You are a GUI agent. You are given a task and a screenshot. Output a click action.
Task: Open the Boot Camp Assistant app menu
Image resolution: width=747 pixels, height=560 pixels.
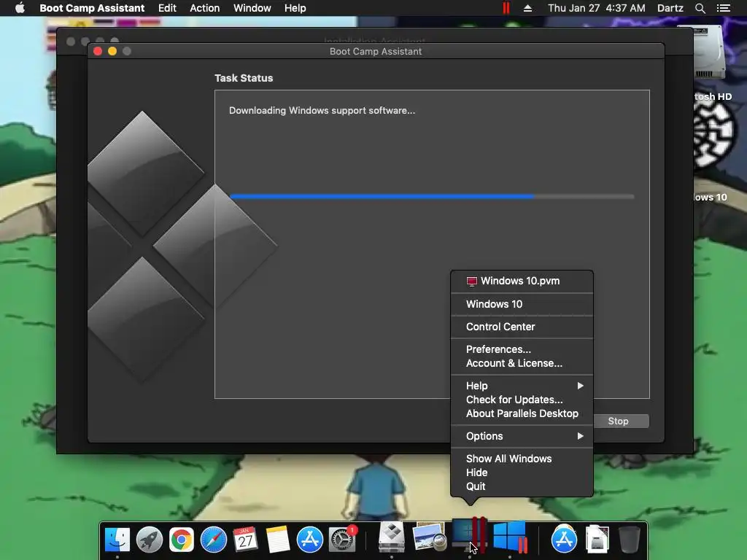[x=92, y=8]
